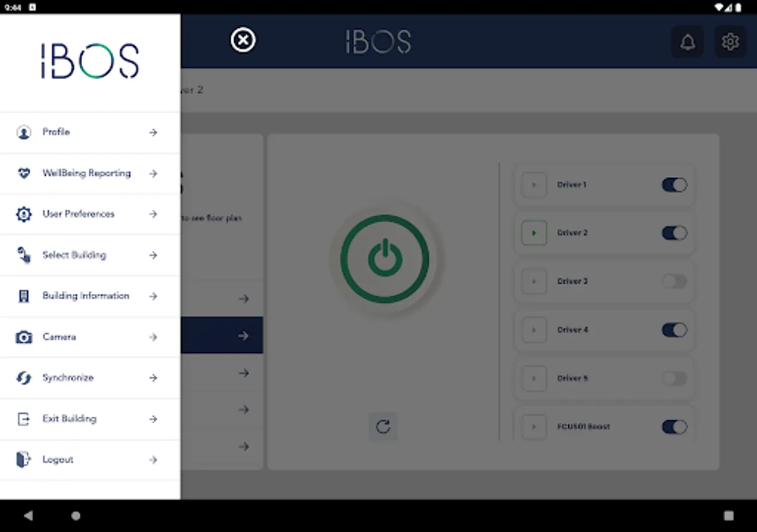
Task: Toggle FCUS01 Boost switch
Action: (674, 427)
